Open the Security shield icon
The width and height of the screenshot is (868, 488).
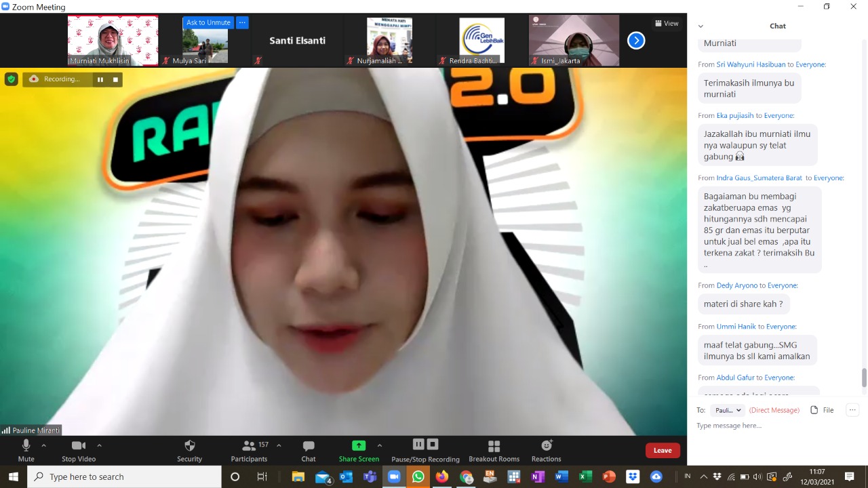[x=190, y=446]
